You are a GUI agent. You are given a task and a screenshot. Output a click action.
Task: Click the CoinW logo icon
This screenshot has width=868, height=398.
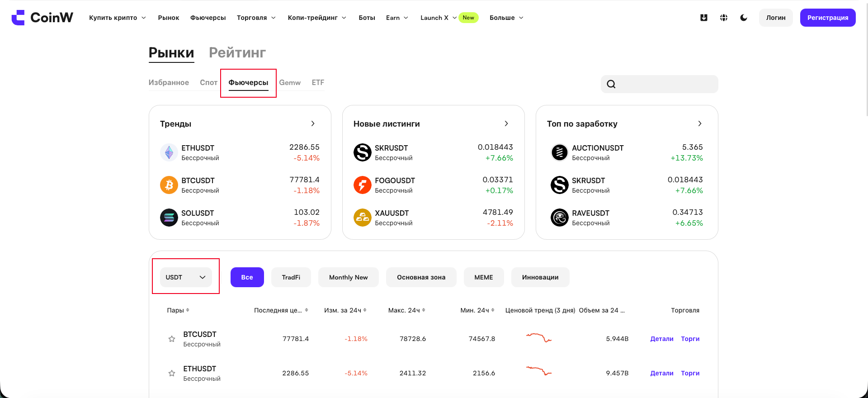(x=18, y=18)
